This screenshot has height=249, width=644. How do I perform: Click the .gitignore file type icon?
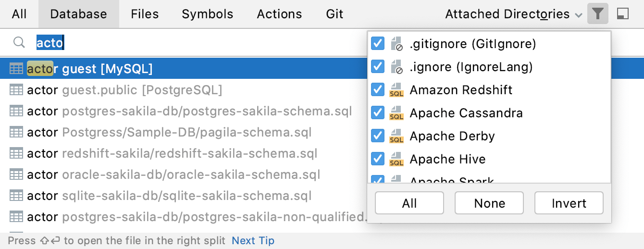coord(396,44)
